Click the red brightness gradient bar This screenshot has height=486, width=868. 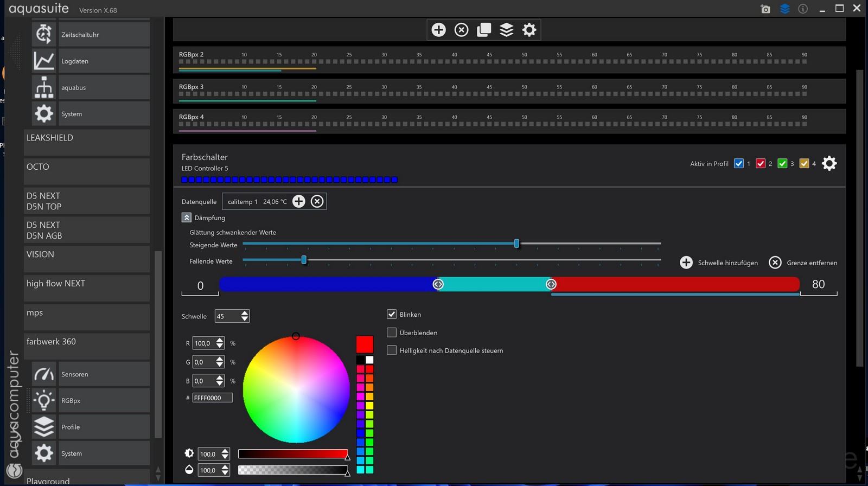click(293, 453)
